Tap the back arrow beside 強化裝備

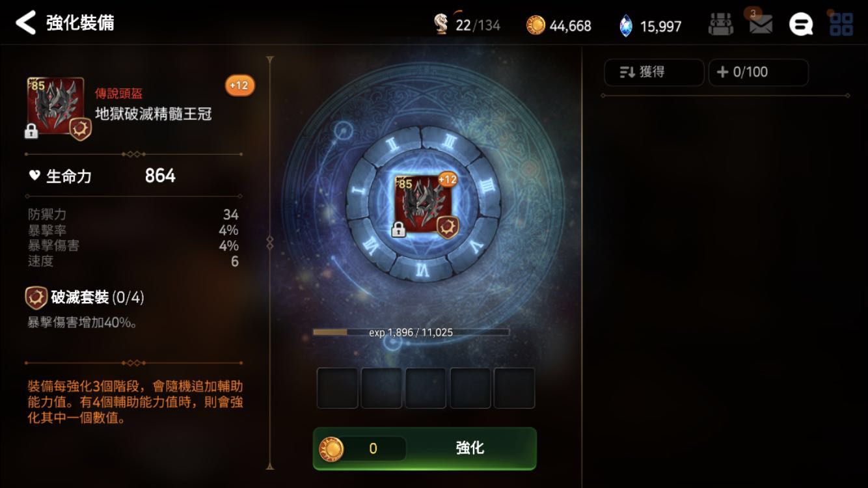coord(25,23)
